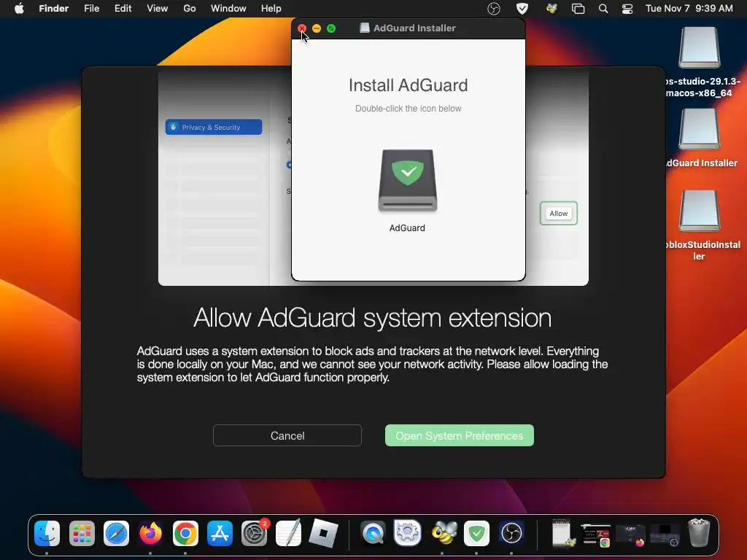Open QuickTime Player from the Dock
This screenshot has width=747, height=560.
tap(373, 533)
